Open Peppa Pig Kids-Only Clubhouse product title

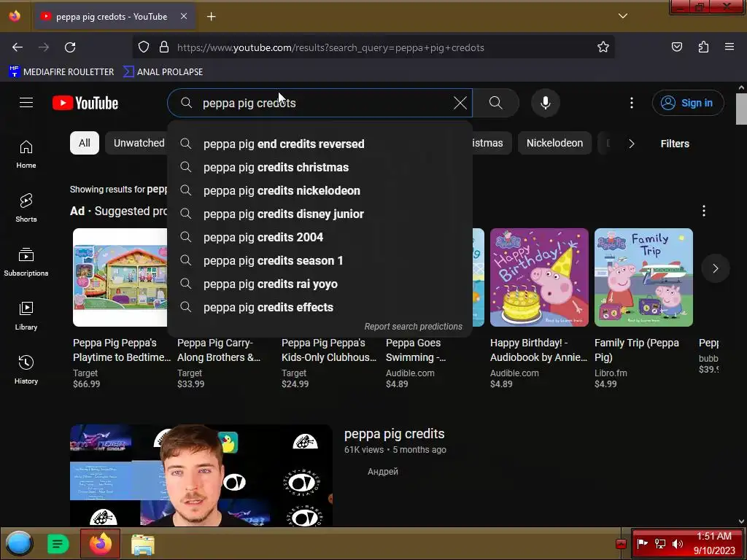tap(329, 350)
